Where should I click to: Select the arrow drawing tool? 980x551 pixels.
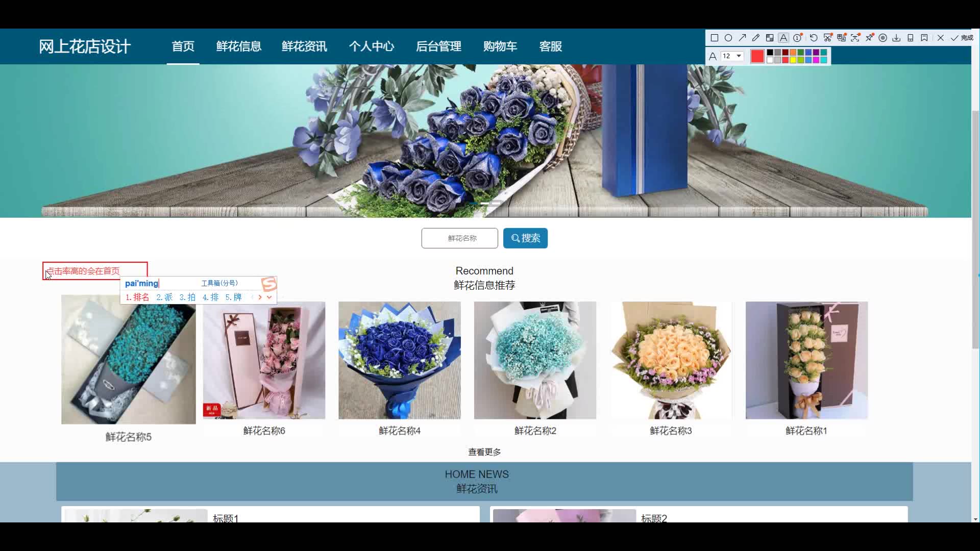(742, 38)
